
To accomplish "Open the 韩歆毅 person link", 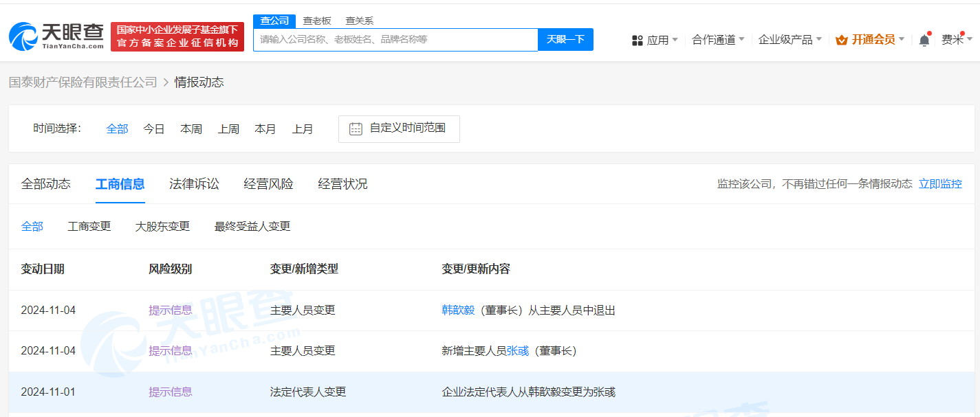I will click(x=458, y=311).
